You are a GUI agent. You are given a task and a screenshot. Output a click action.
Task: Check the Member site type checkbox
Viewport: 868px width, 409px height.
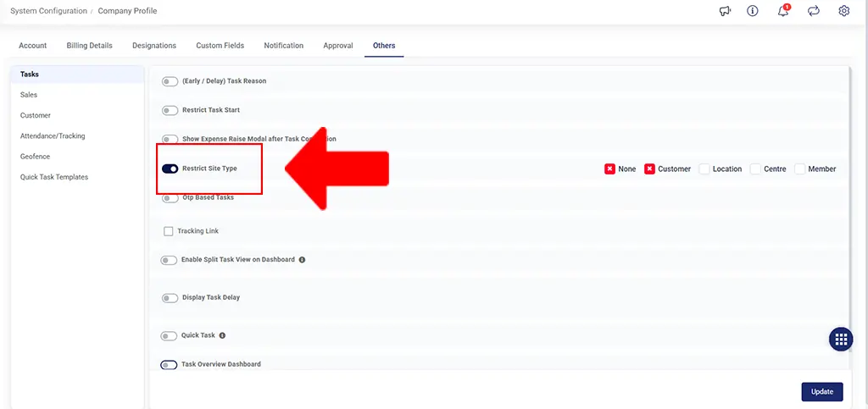800,169
